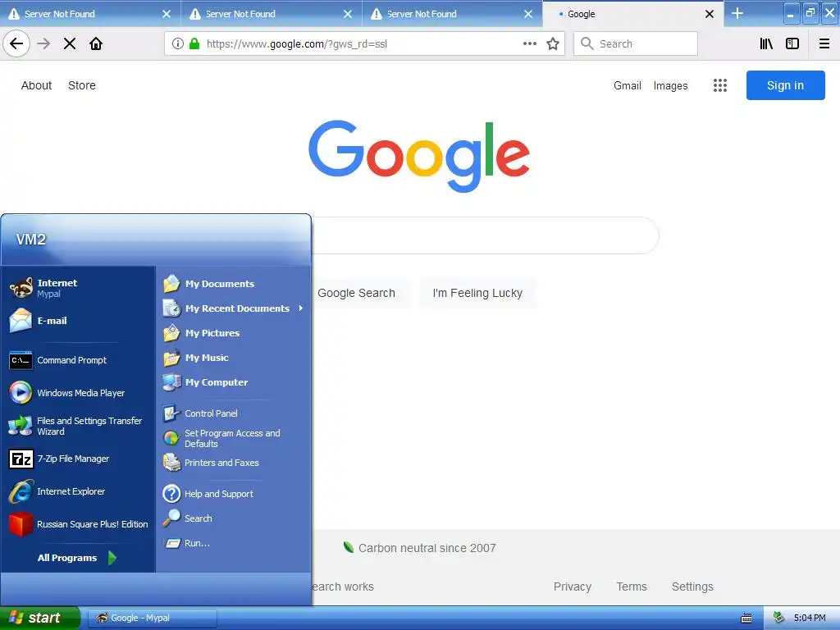
Task: Click the Carbon neutral since 2007 link
Action: [x=419, y=548]
